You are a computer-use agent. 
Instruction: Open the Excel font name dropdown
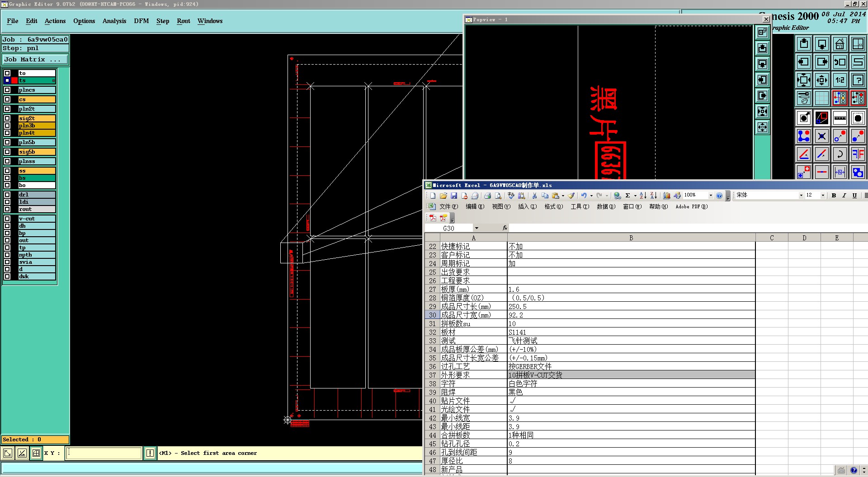click(801, 196)
